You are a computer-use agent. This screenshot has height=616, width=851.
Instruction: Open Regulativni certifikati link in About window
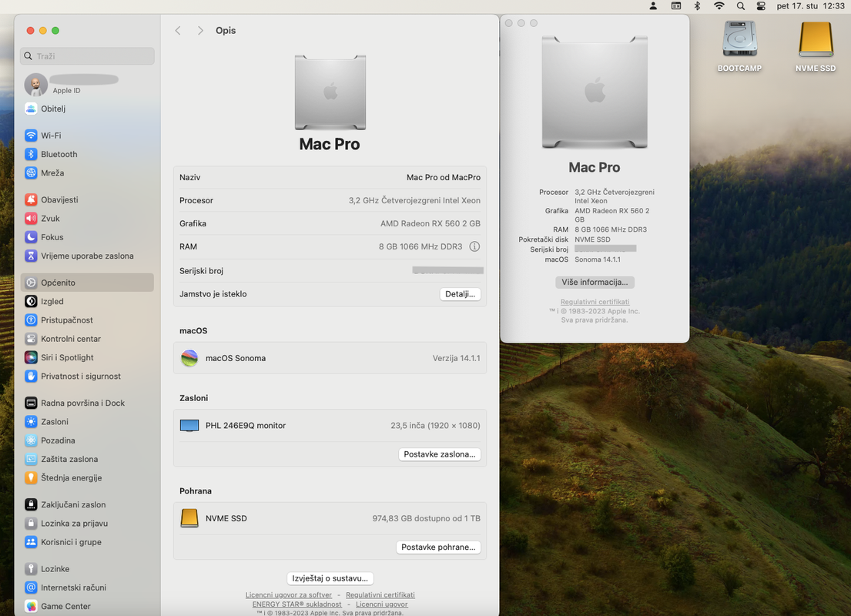595,302
